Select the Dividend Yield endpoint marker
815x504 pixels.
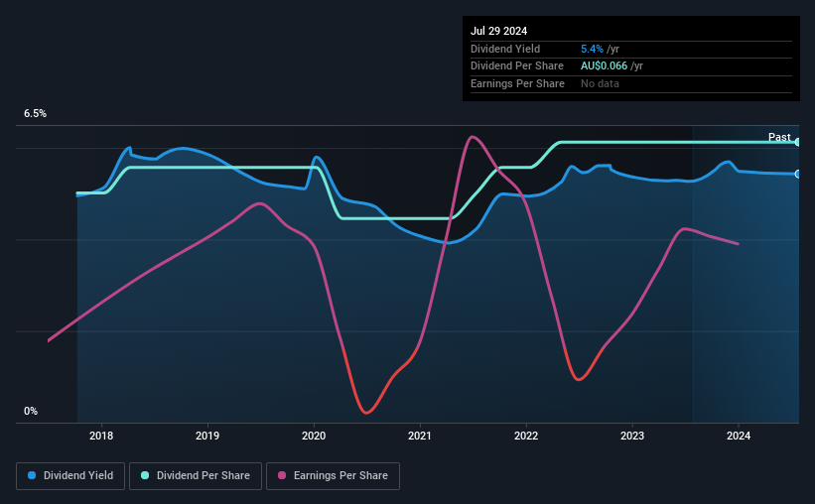coord(798,174)
